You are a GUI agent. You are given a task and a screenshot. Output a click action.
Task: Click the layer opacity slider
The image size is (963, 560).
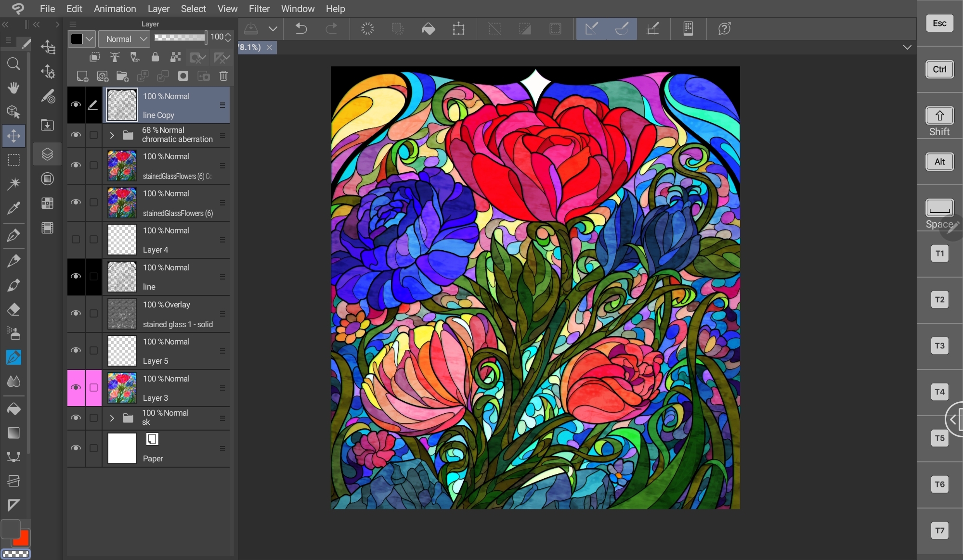[x=180, y=37]
